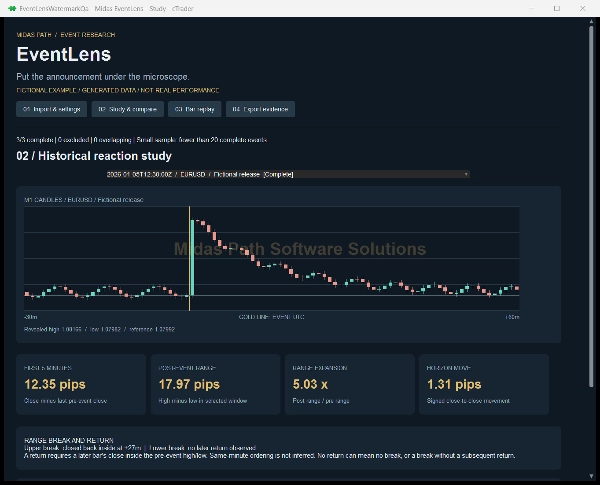
Task: Click the 3/3 complete status line
Action: tap(142, 140)
